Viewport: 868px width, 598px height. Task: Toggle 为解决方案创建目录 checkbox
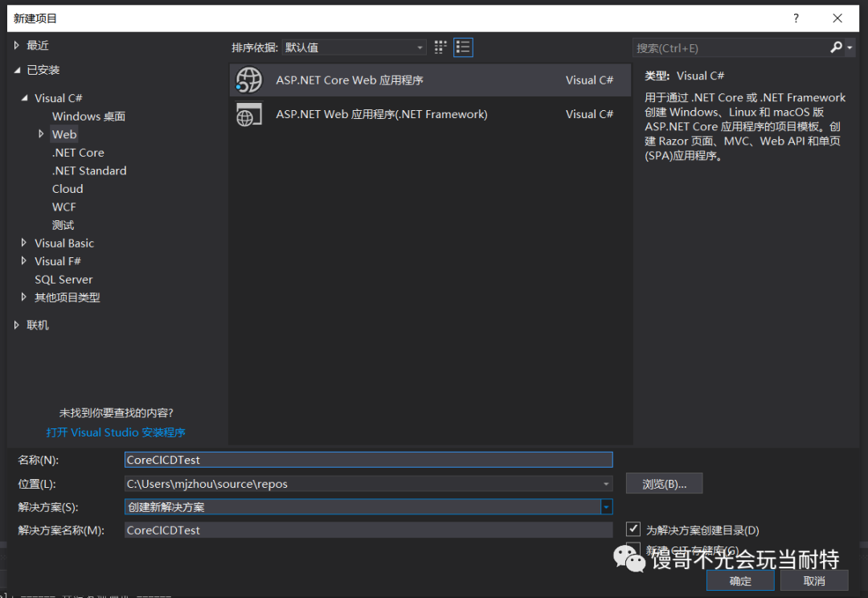click(x=633, y=530)
